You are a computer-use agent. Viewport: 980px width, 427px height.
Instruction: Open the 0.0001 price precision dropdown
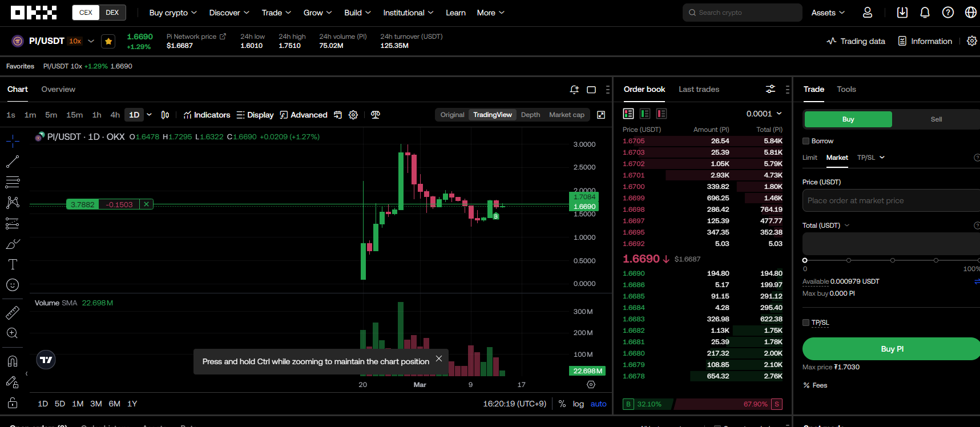pyautogui.click(x=764, y=114)
